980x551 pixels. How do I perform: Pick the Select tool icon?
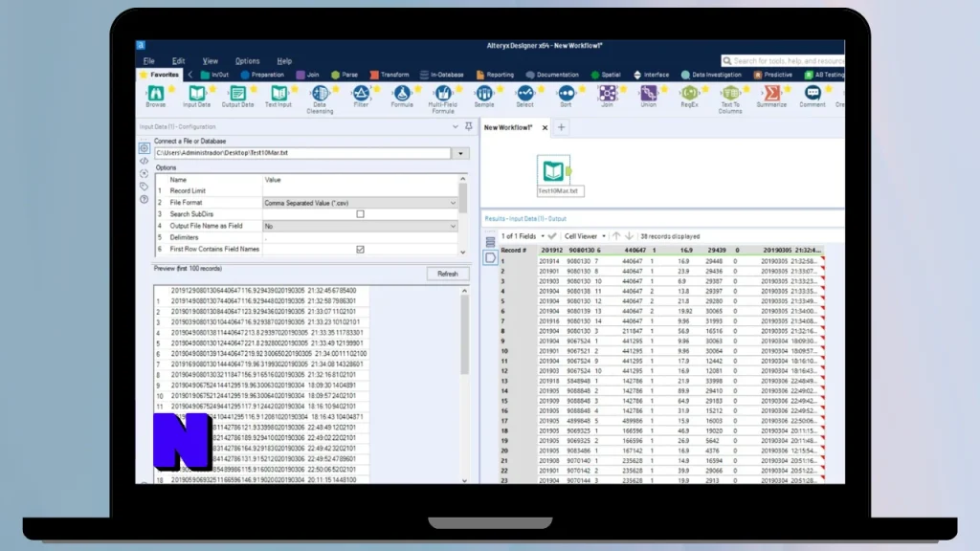[525, 95]
